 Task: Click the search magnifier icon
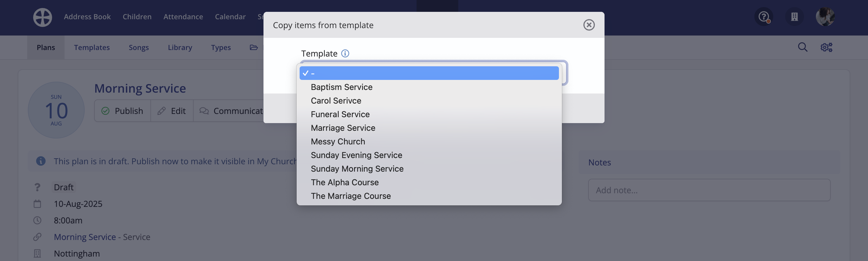coord(802,47)
